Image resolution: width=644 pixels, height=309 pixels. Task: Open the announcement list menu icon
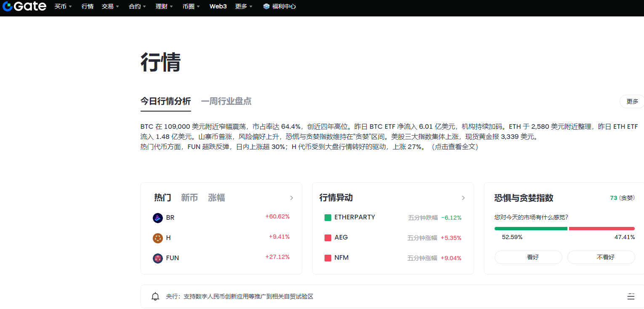631,296
